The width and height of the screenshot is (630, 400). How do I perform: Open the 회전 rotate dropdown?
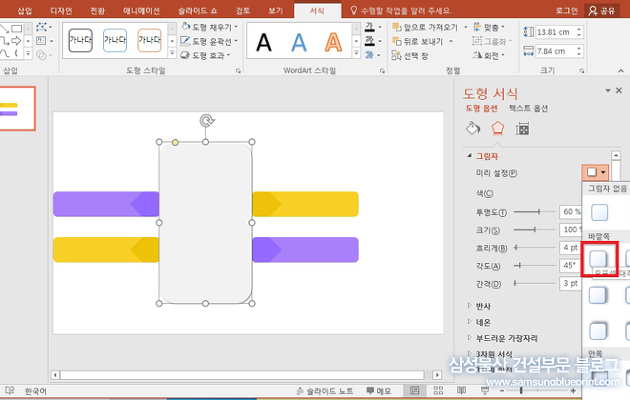[489, 55]
